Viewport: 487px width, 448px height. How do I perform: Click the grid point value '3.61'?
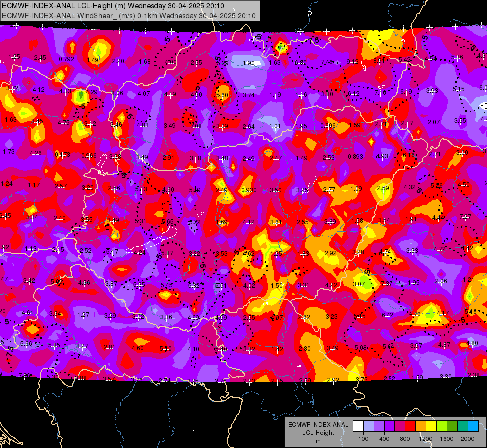(276, 222)
